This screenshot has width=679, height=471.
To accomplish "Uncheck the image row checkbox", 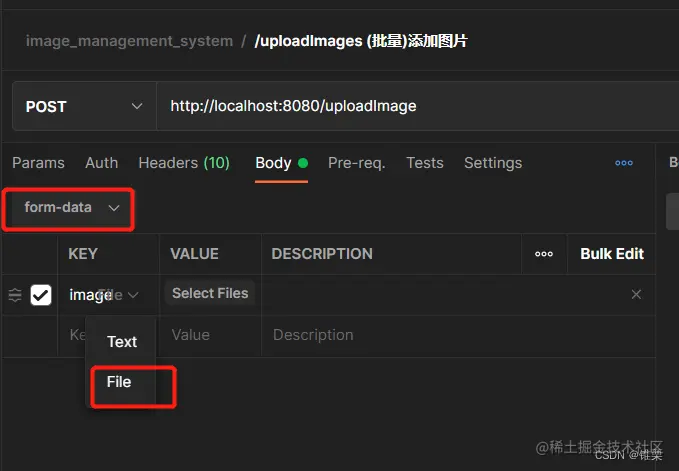I will point(41,295).
